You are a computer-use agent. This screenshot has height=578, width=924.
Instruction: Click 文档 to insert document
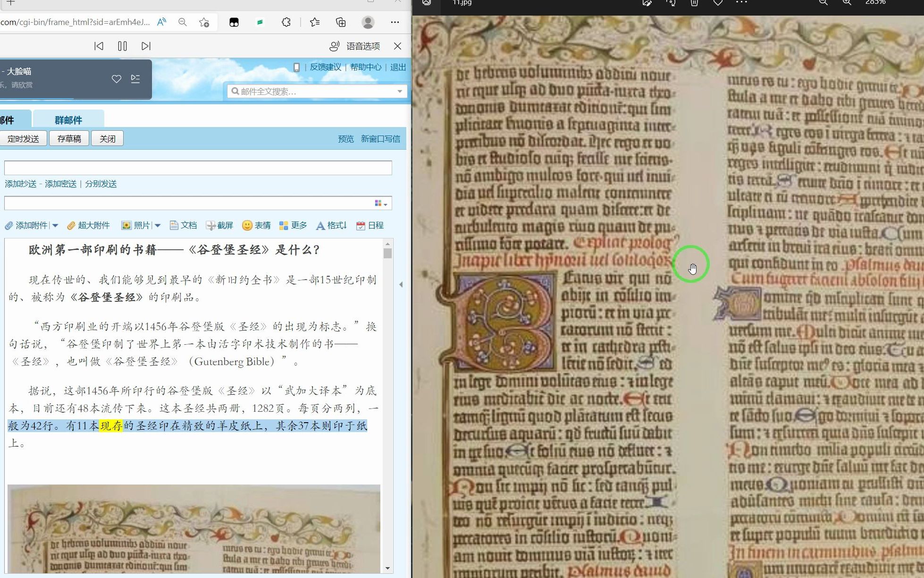184,225
